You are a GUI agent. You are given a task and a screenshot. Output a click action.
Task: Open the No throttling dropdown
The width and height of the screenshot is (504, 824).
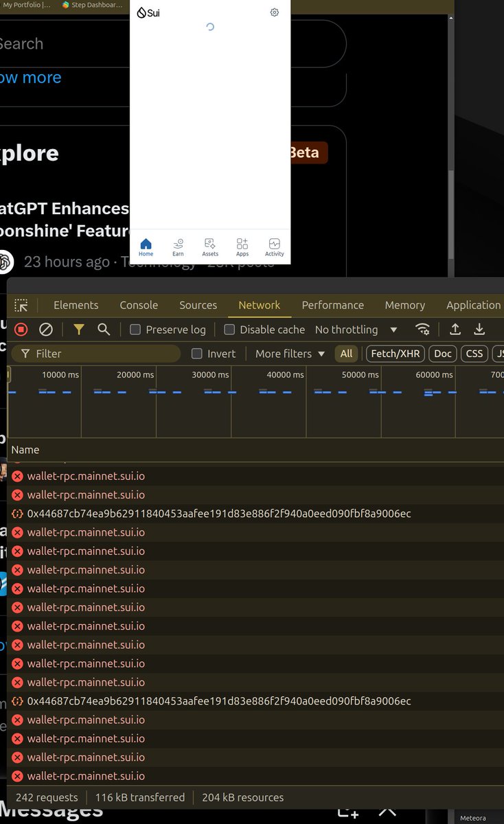(x=356, y=330)
